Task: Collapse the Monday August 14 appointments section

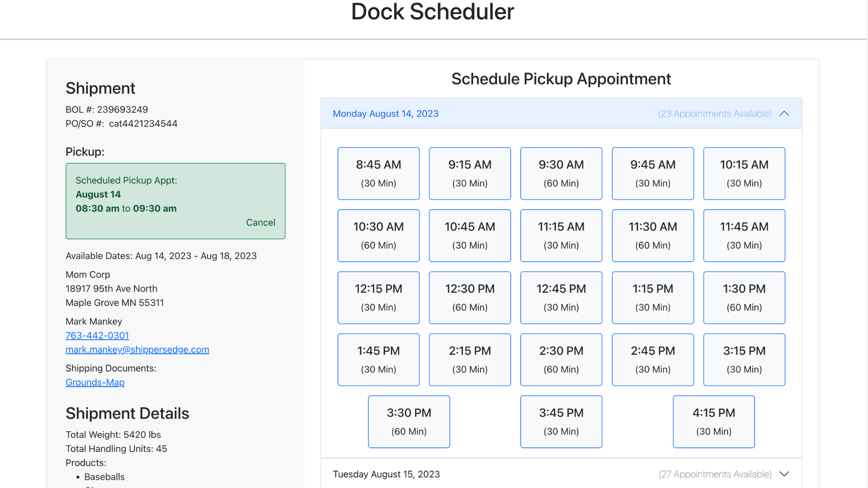Action: click(x=784, y=113)
